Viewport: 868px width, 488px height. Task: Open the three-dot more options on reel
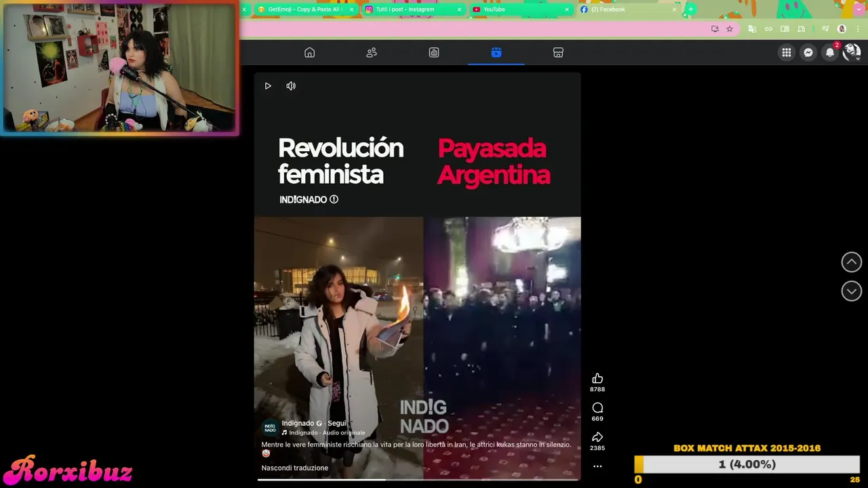coord(597,466)
